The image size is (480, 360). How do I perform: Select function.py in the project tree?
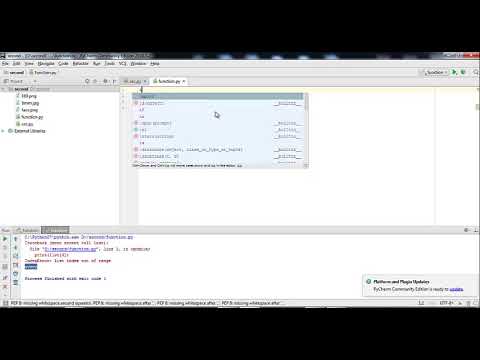pyautogui.click(x=32, y=117)
